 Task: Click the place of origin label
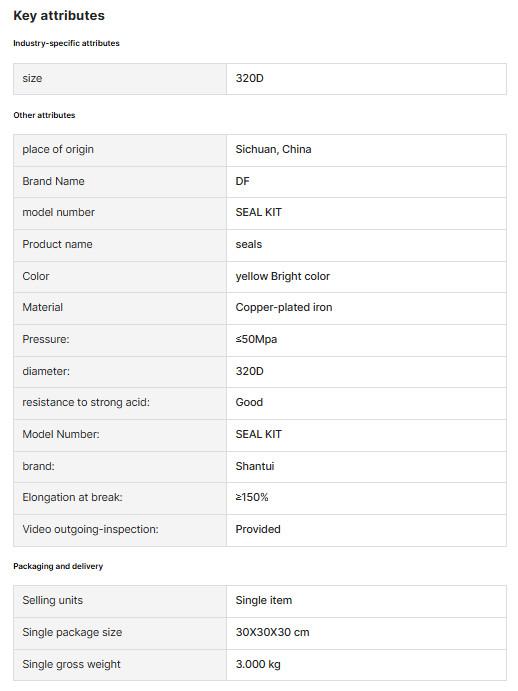tap(58, 149)
